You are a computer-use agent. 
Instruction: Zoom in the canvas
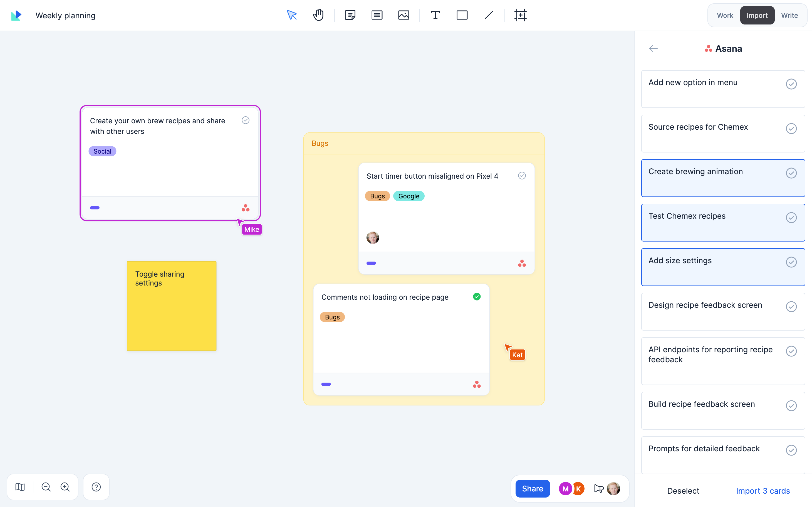click(x=65, y=487)
